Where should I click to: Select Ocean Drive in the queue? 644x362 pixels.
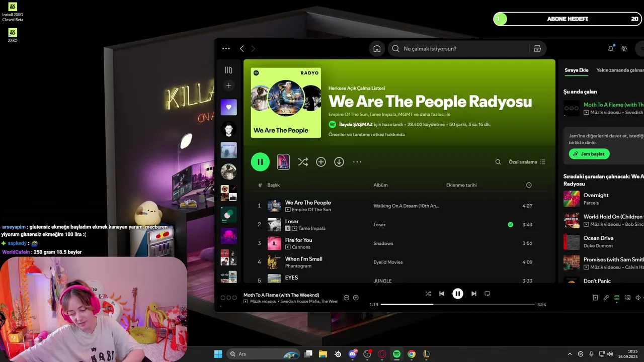point(603,242)
